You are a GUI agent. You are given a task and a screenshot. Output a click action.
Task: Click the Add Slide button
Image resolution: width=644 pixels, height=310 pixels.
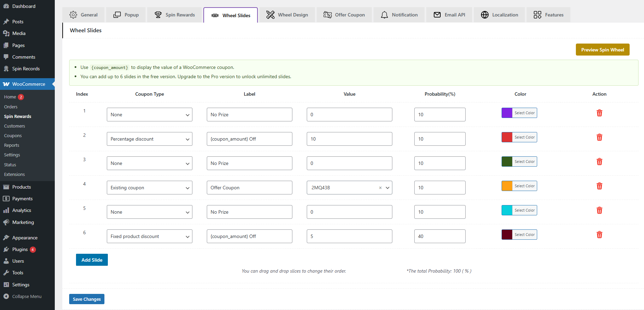click(x=92, y=260)
